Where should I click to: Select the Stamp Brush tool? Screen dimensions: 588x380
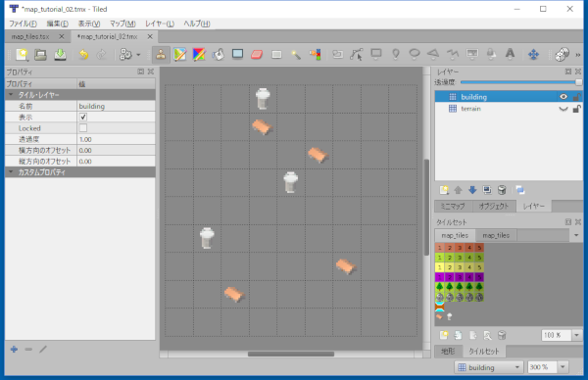(x=161, y=55)
